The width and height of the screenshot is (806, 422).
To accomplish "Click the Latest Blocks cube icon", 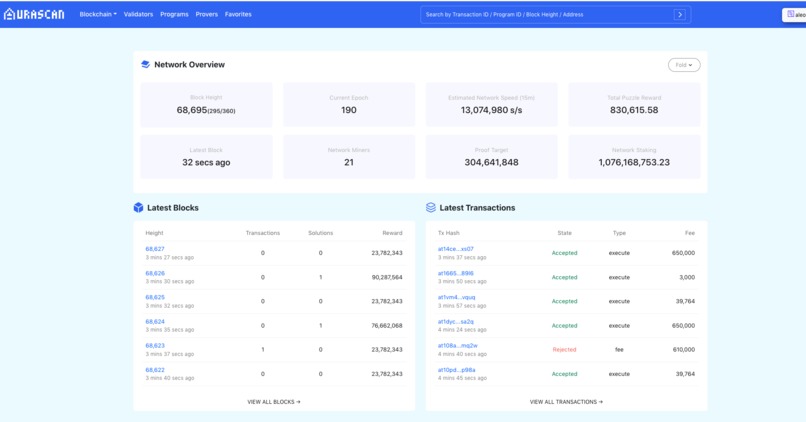I will [x=138, y=208].
